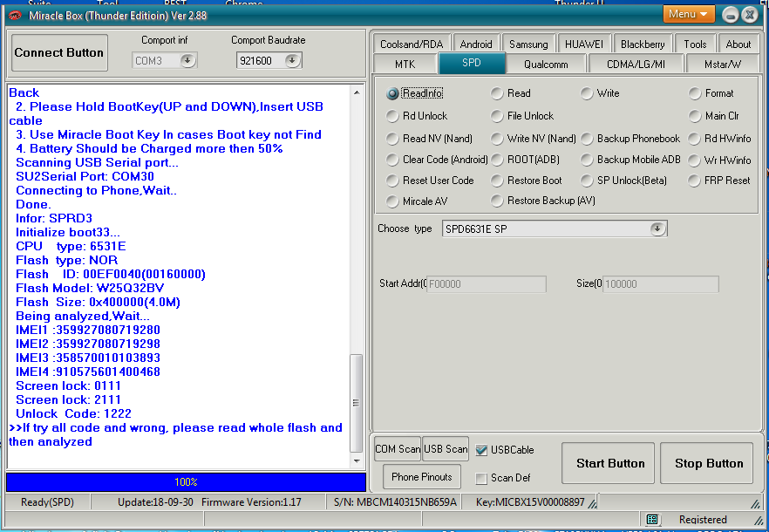Select the SPD tab
The height and width of the screenshot is (532, 769).
[472, 63]
